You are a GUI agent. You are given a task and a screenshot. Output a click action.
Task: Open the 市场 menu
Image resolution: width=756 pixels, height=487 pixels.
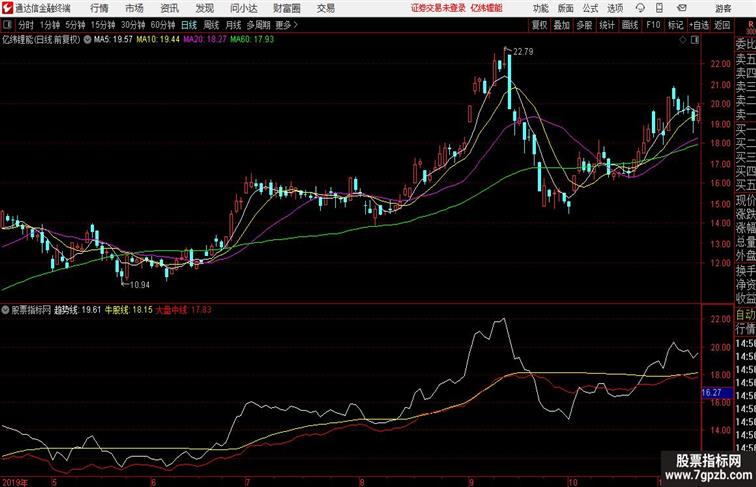(x=134, y=8)
